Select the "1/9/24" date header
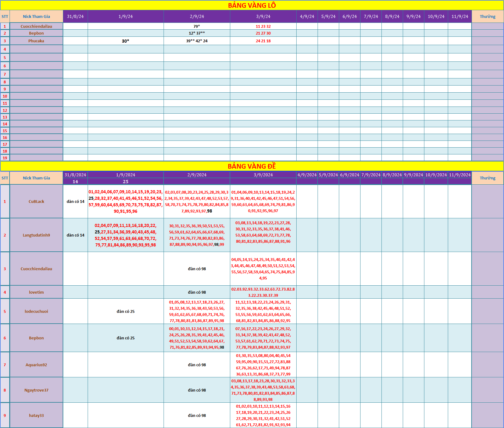Viewport: 504px width, 428px height. tap(126, 16)
